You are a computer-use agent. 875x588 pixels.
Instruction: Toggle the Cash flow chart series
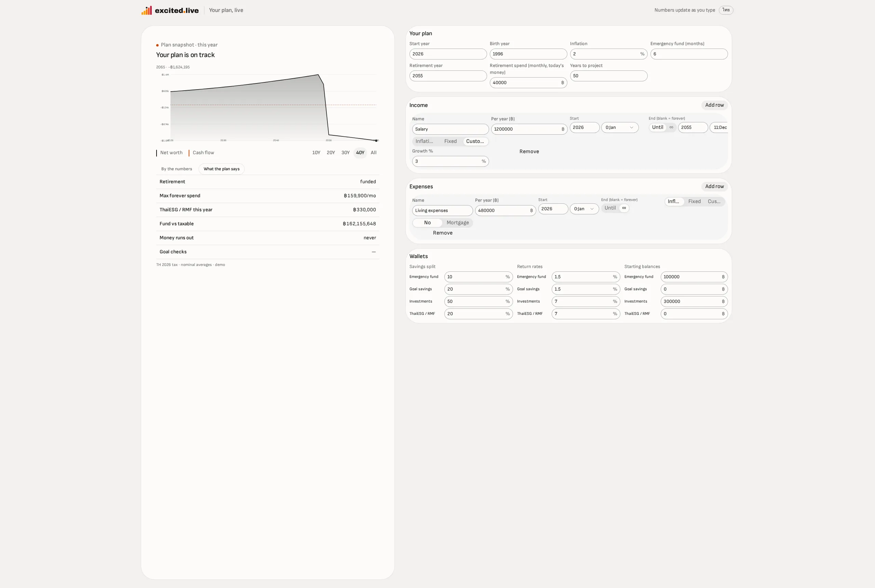pos(201,152)
